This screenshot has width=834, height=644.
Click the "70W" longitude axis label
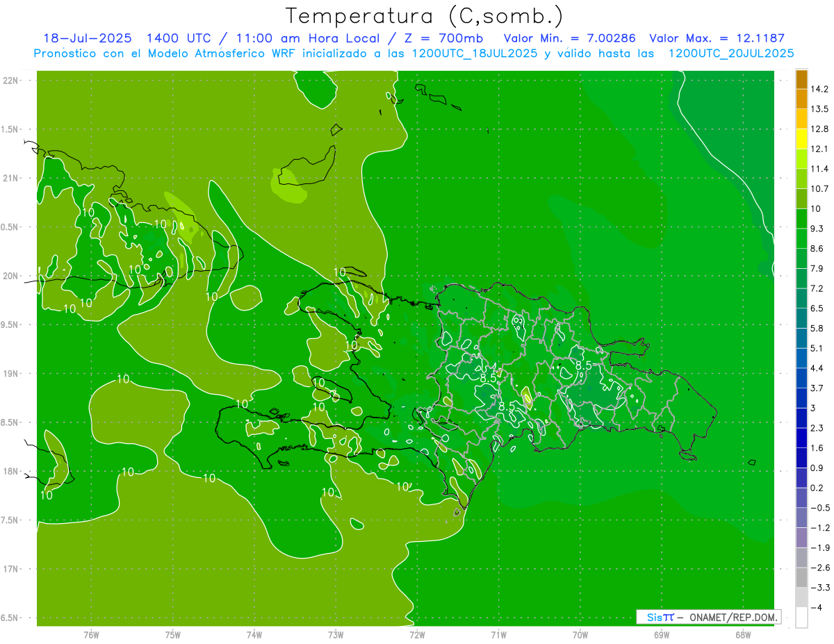pyautogui.click(x=580, y=634)
